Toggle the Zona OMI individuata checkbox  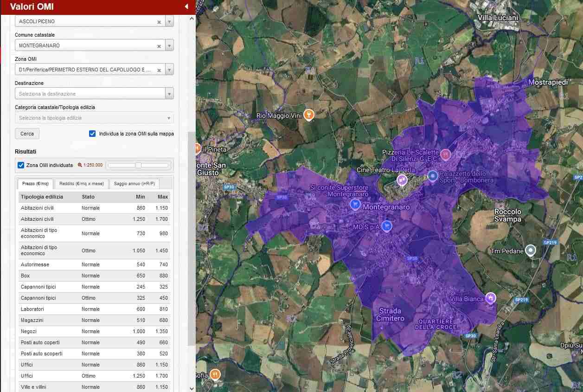pos(21,165)
